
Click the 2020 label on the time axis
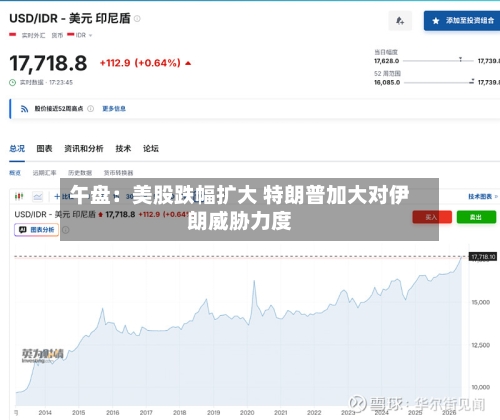tap(247, 413)
